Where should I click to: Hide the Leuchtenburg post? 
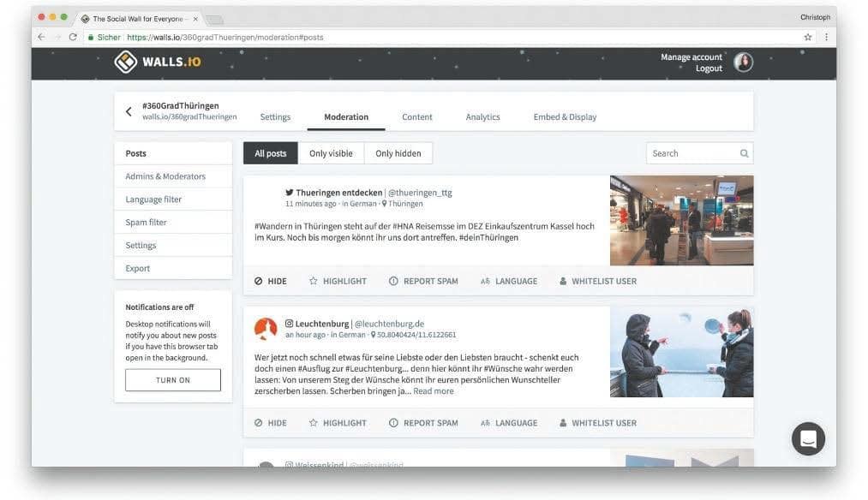[271, 423]
